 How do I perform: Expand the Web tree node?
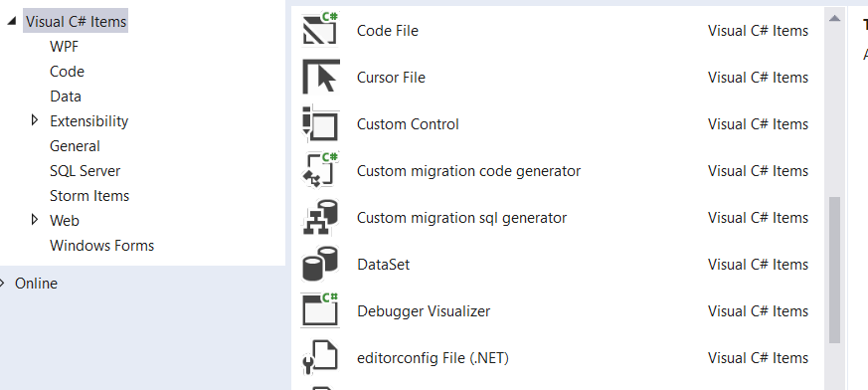(35, 220)
